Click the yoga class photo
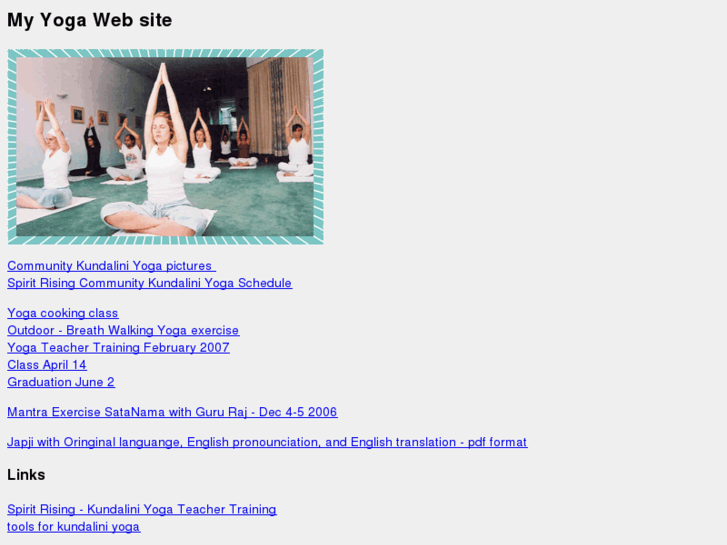Image resolution: width=727 pixels, height=545 pixels. point(166,147)
